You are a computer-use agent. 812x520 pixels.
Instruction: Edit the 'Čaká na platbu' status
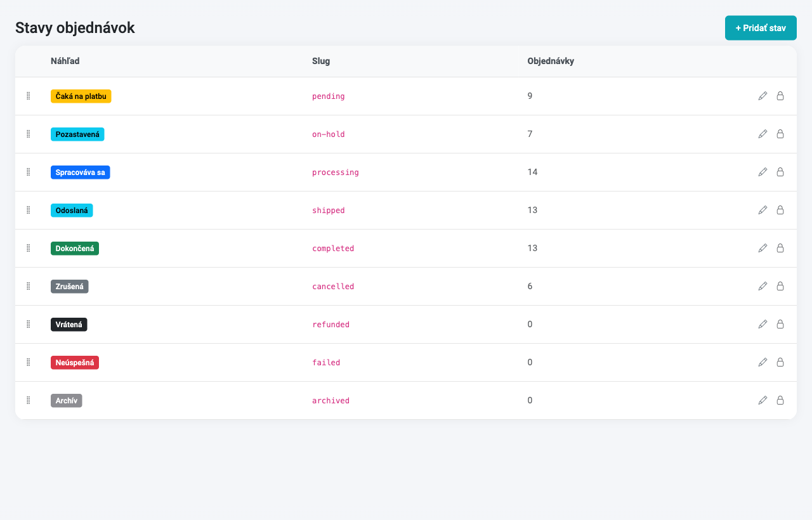[x=763, y=96]
